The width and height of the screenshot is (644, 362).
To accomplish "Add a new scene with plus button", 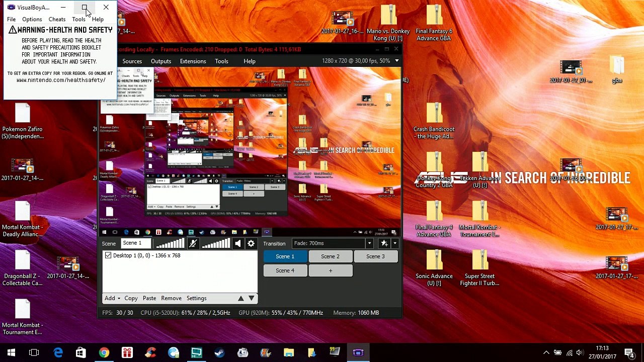I will [x=330, y=270].
